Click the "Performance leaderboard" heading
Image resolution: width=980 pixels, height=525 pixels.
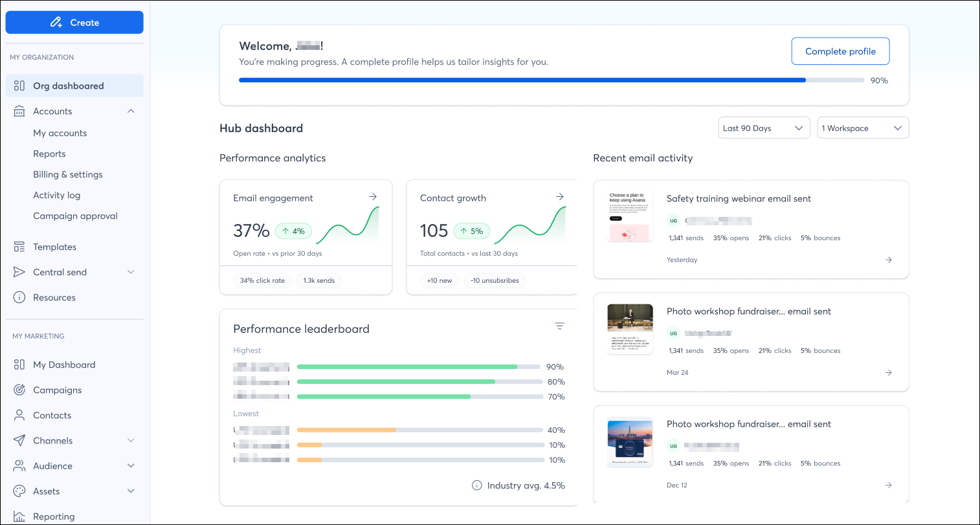tap(301, 329)
